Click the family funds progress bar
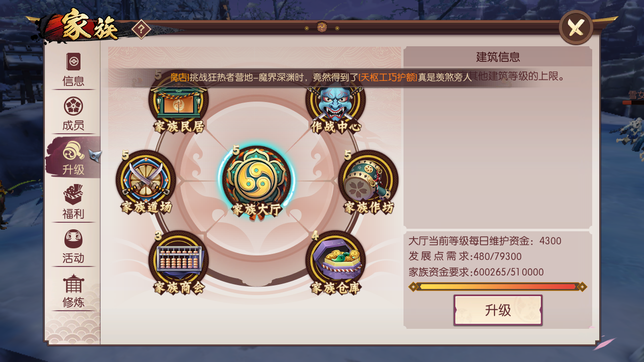 [498, 287]
